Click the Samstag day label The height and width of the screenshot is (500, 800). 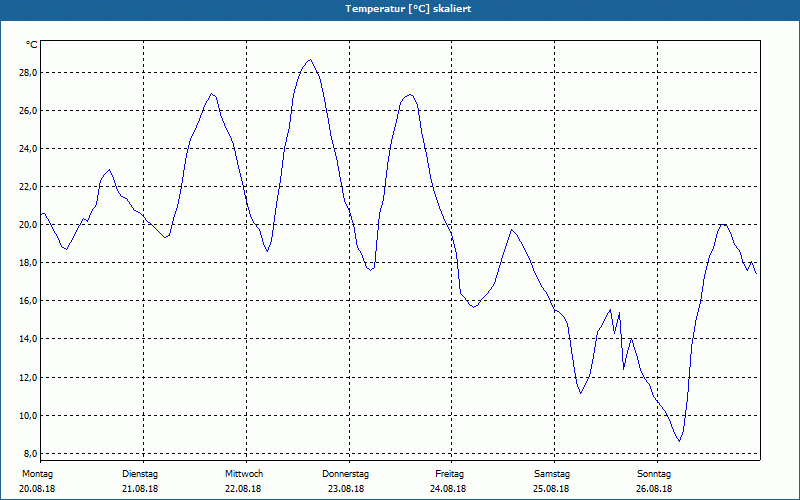tap(552, 474)
